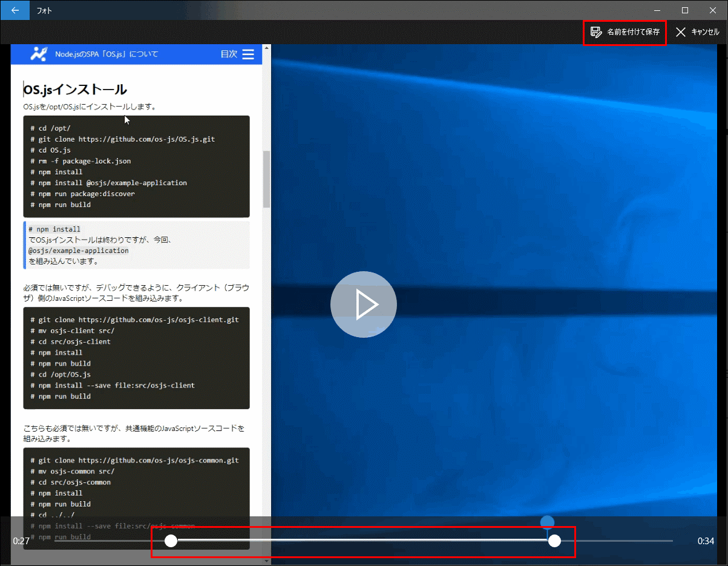Click the line '# npm run package:discover'
This screenshot has height=566, width=728.
pos(82,194)
